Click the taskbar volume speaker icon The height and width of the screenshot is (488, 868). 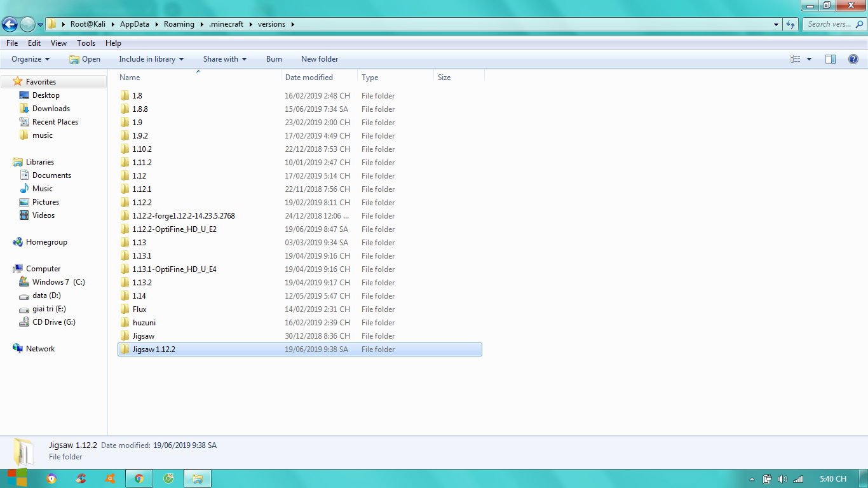[x=782, y=479]
